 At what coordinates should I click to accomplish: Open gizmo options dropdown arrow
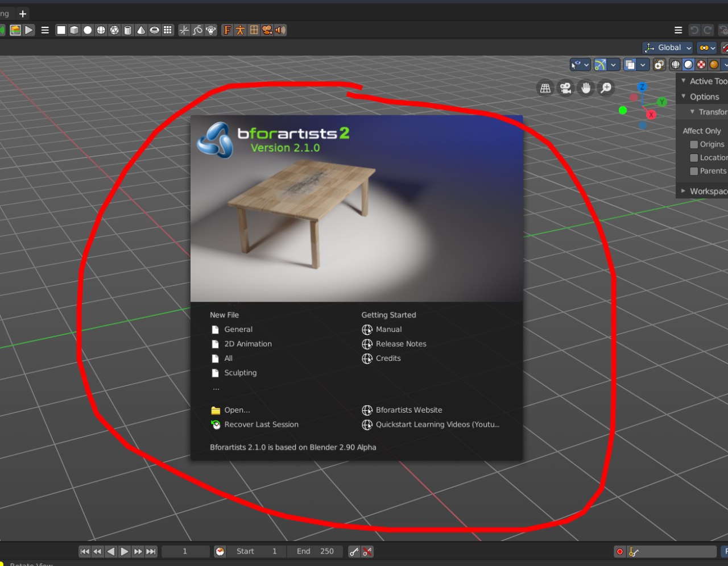point(613,65)
